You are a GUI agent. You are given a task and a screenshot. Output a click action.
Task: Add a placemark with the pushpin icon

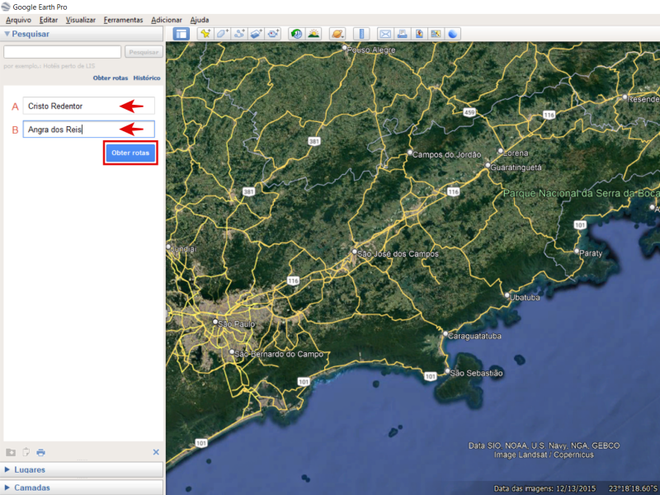[x=205, y=34]
